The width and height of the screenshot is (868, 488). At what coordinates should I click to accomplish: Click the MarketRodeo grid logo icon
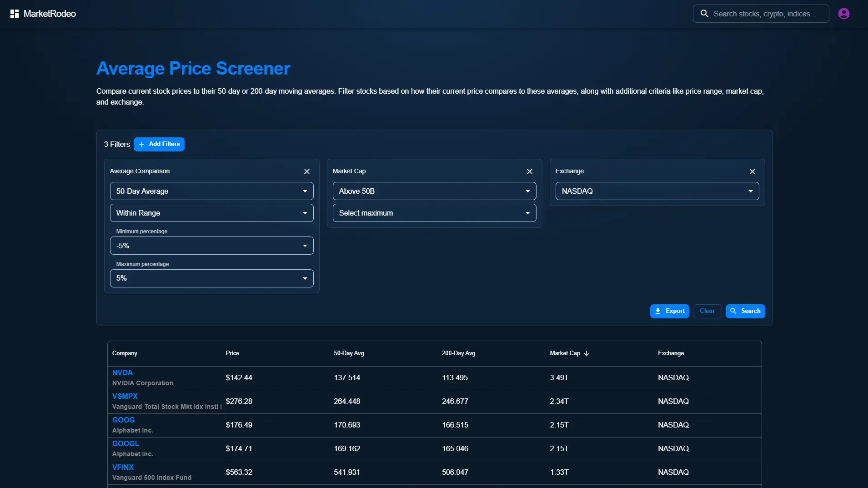pyautogui.click(x=15, y=14)
